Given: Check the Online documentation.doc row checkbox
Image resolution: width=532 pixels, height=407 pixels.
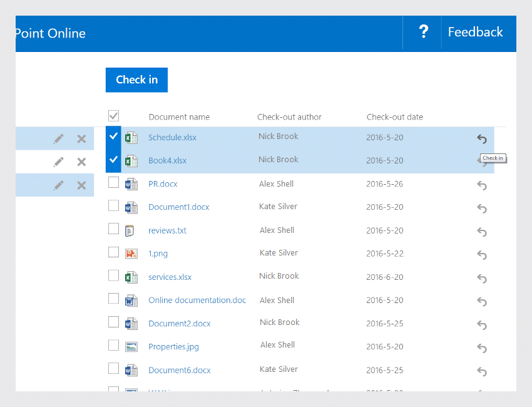Looking at the screenshot, I should [114, 299].
